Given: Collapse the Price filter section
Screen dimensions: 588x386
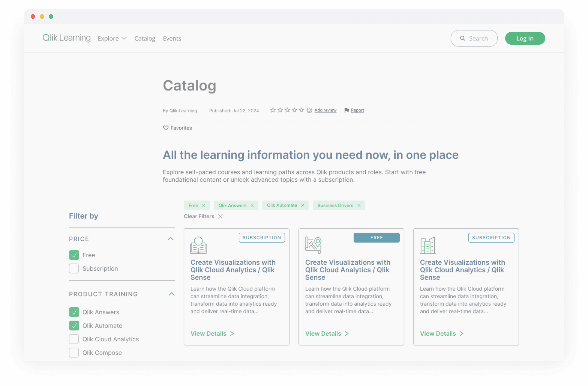Looking at the screenshot, I should 171,239.
